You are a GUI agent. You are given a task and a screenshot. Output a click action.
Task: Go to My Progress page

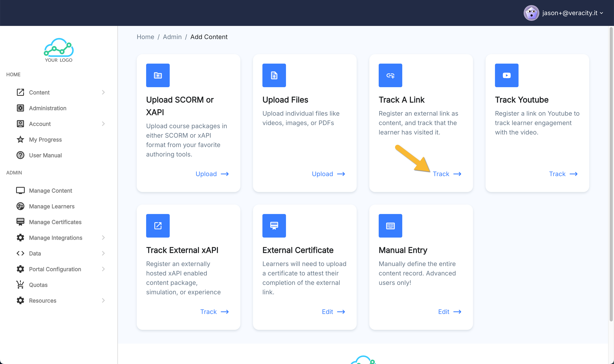pyautogui.click(x=45, y=140)
